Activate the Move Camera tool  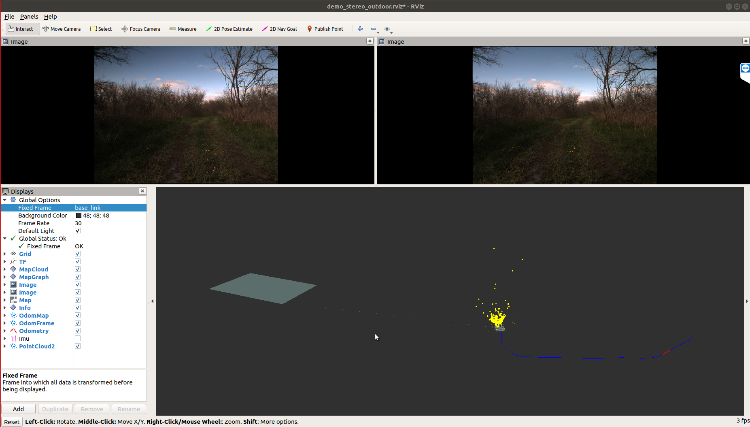(60, 29)
